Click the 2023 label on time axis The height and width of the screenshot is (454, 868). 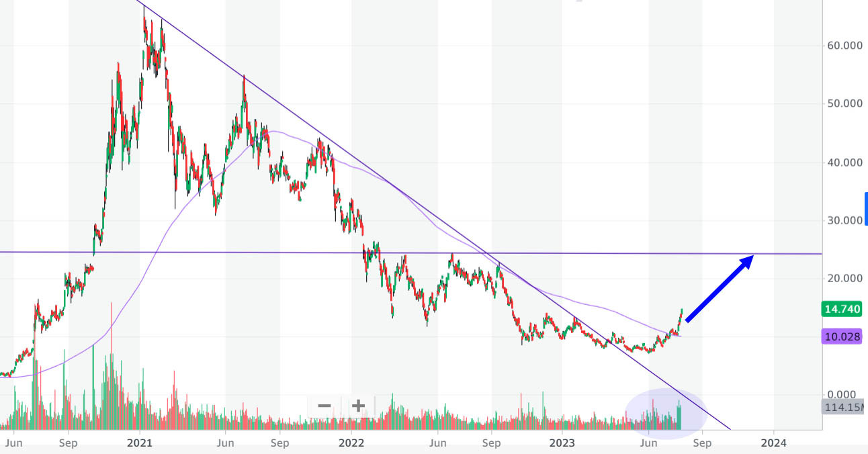(x=562, y=443)
